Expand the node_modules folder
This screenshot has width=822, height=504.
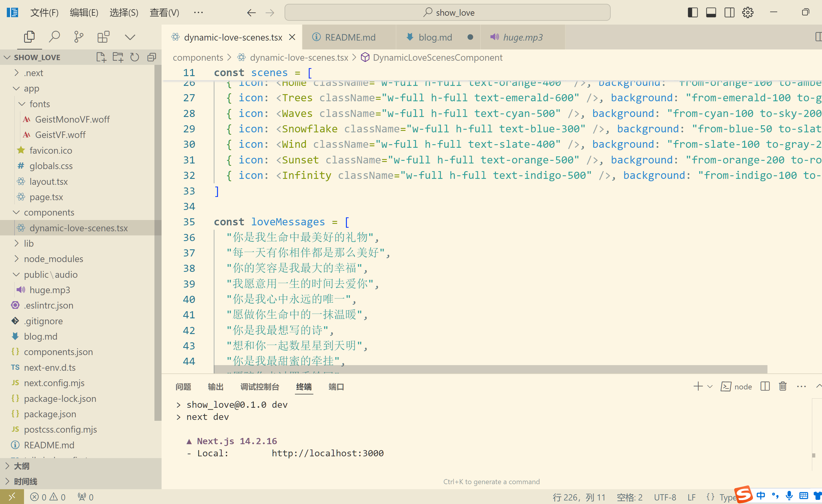click(53, 259)
